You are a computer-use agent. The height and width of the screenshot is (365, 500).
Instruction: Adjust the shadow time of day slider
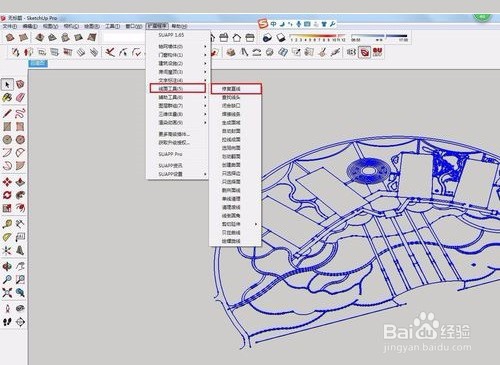379,37
